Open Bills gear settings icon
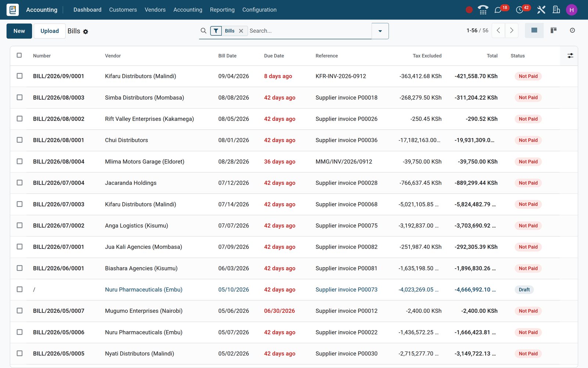 86,32
